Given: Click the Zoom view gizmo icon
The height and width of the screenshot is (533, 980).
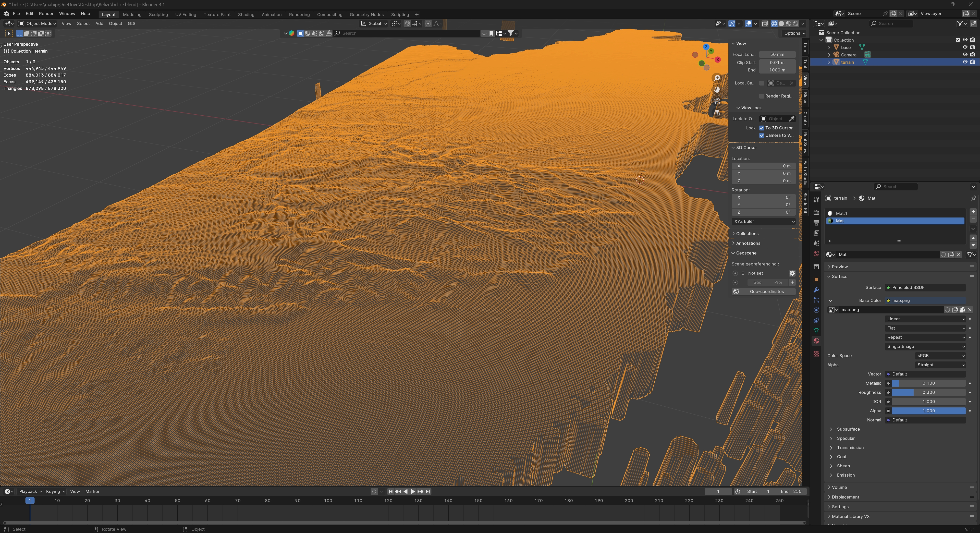Looking at the screenshot, I should [x=717, y=78].
